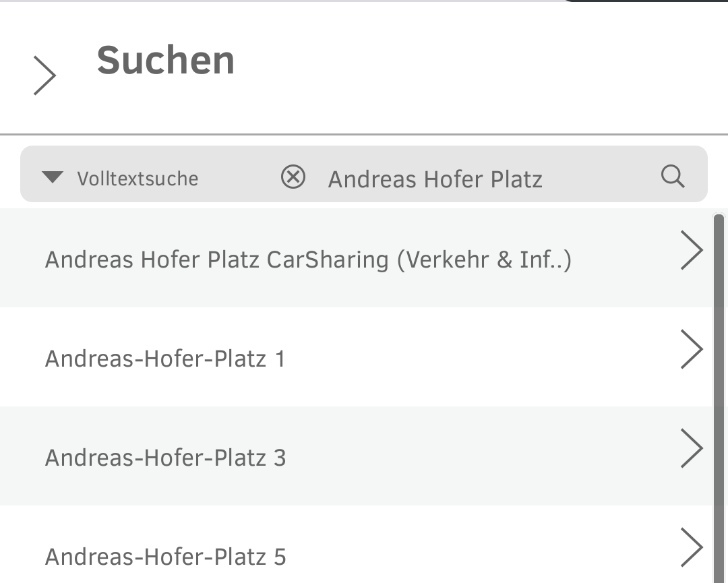Open details for Andreas-Hofer-Platz 5 via arrow

tap(693, 547)
